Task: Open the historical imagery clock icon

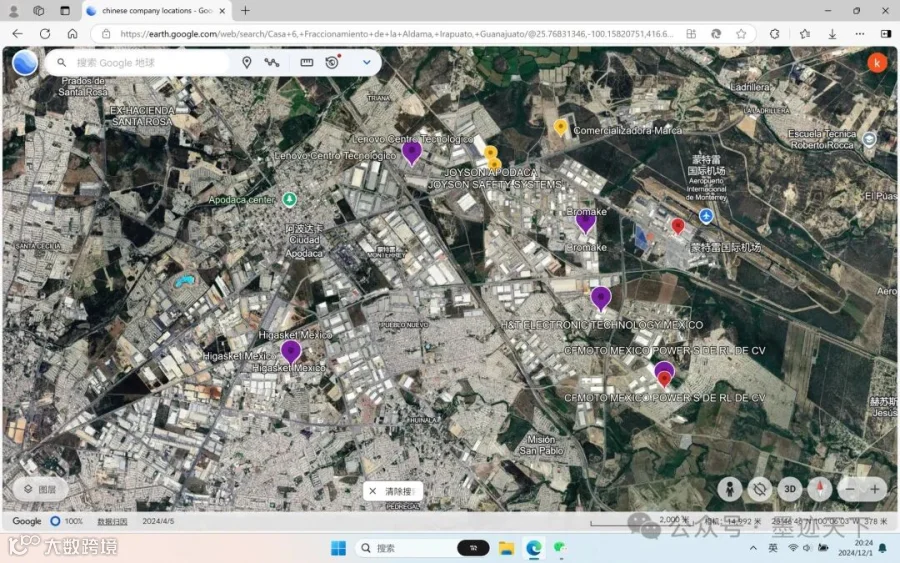Action: click(x=332, y=62)
